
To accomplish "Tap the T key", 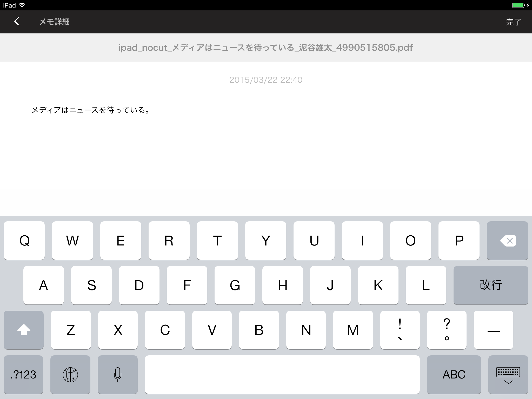I will click(217, 241).
